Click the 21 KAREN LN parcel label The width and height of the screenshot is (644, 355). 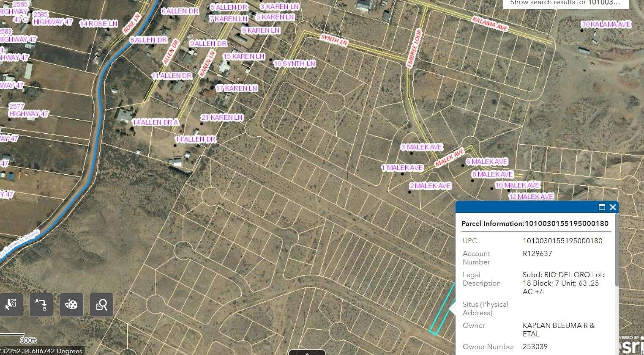(222, 117)
